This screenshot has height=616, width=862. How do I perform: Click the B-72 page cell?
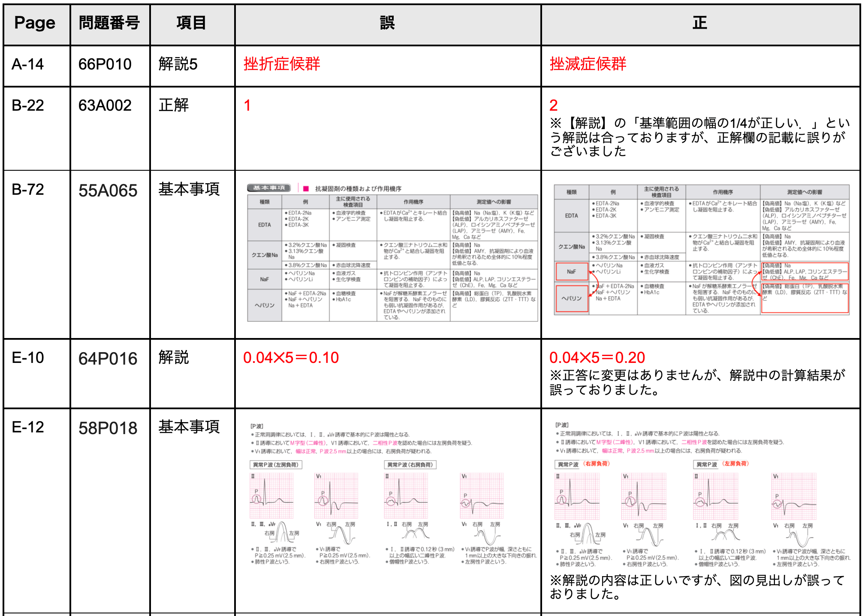click(36, 254)
